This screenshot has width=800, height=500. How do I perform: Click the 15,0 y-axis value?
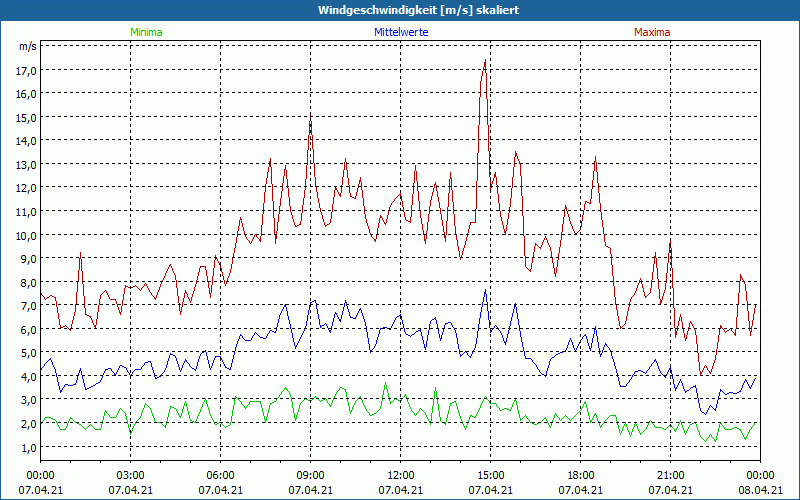pos(26,118)
